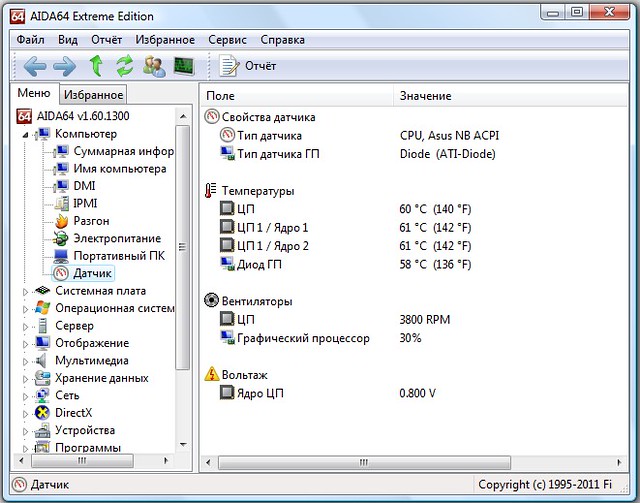The height and width of the screenshot is (503, 640).
Task: Select the DirectX tree item
Action: pos(75,413)
